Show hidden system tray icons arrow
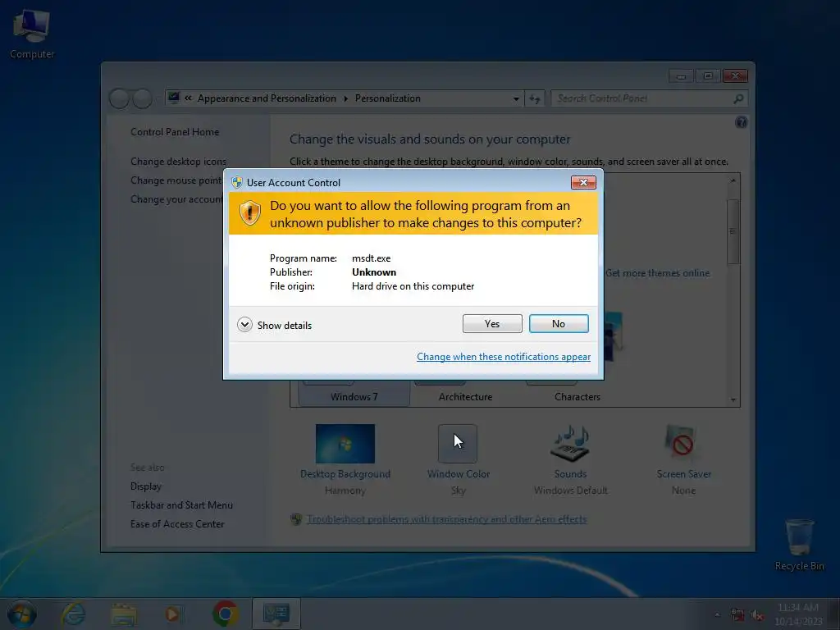840x630 pixels. click(x=717, y=614)
